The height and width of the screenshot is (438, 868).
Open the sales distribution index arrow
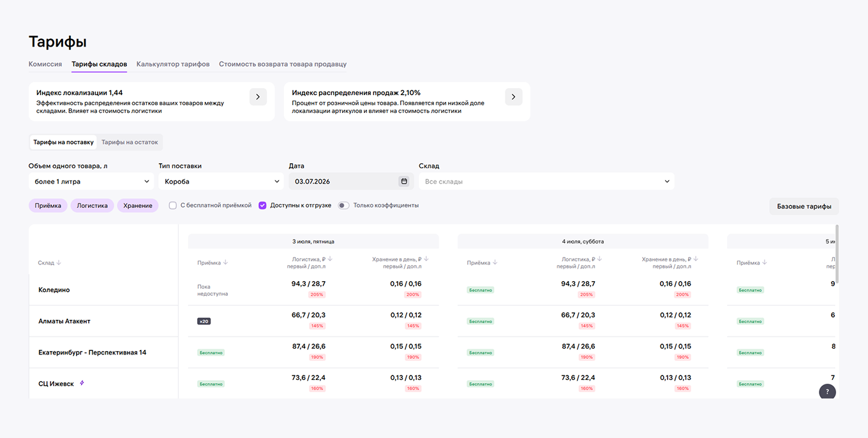[x=514, y=97]
